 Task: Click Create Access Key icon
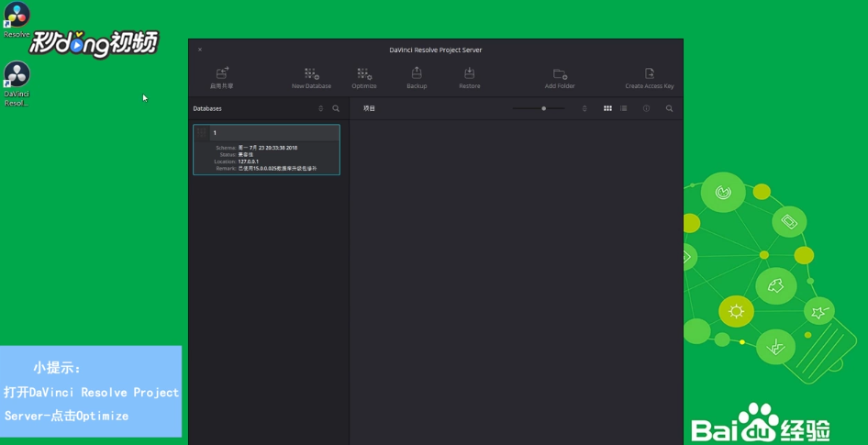[650, 73]
